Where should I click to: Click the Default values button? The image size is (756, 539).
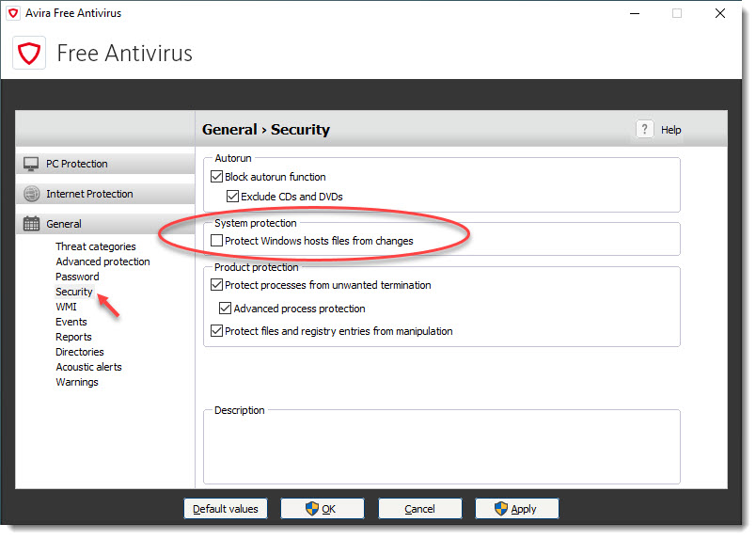tap(225, 509)
